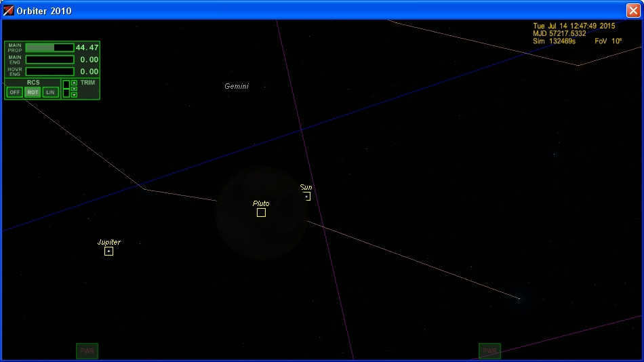Click the trim position indicator bar
The image size is (644, 362).
(x=66, y=89)
